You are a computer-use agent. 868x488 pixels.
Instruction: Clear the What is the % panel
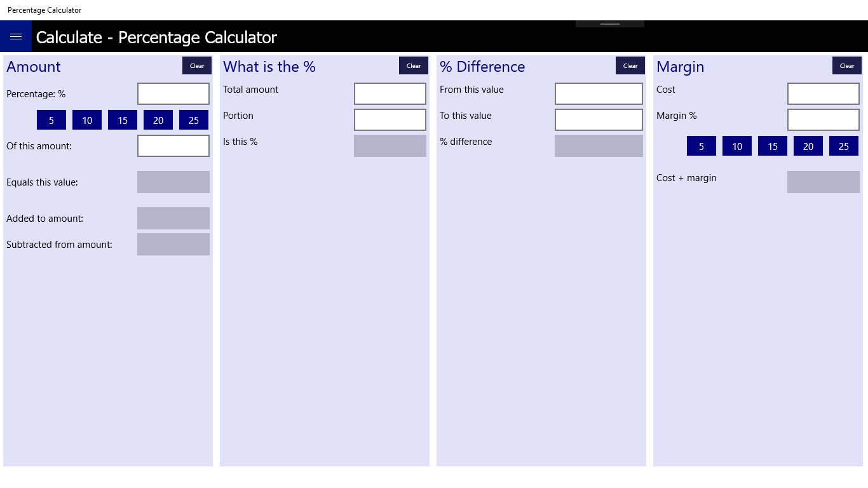click(414, 65)
